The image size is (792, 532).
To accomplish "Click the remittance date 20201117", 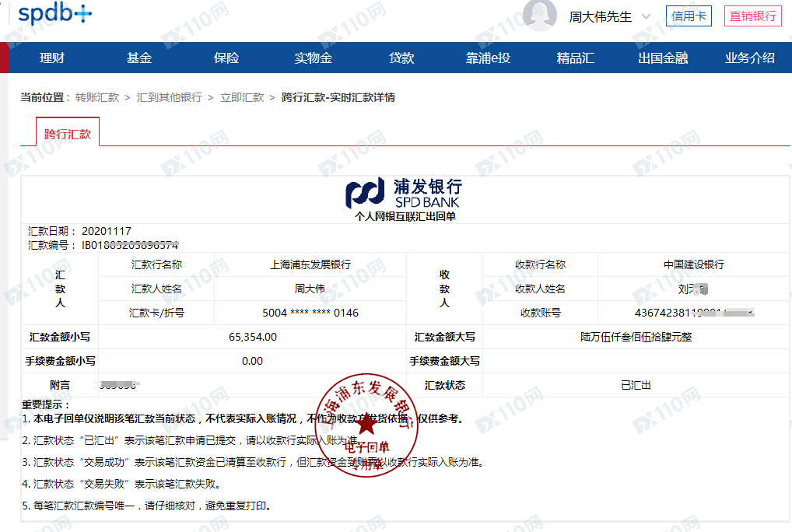I will click(x=106, y=231).
